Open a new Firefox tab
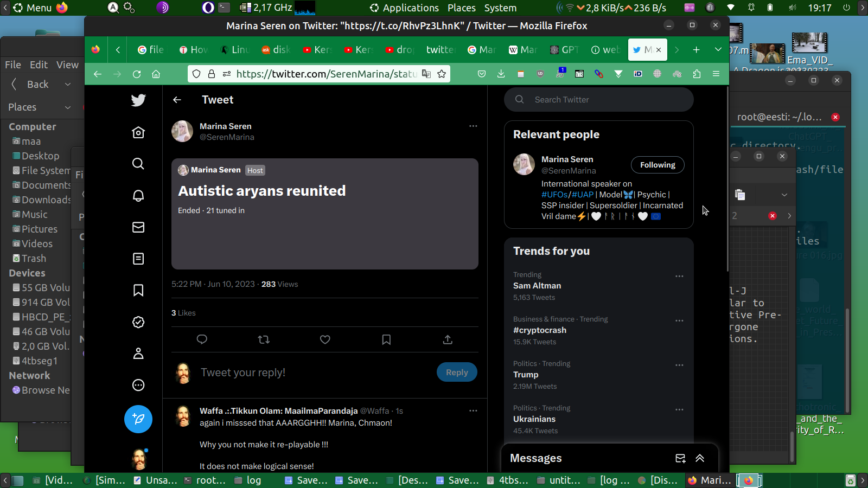This screenshot has height=488, width=868. (696, 50)
